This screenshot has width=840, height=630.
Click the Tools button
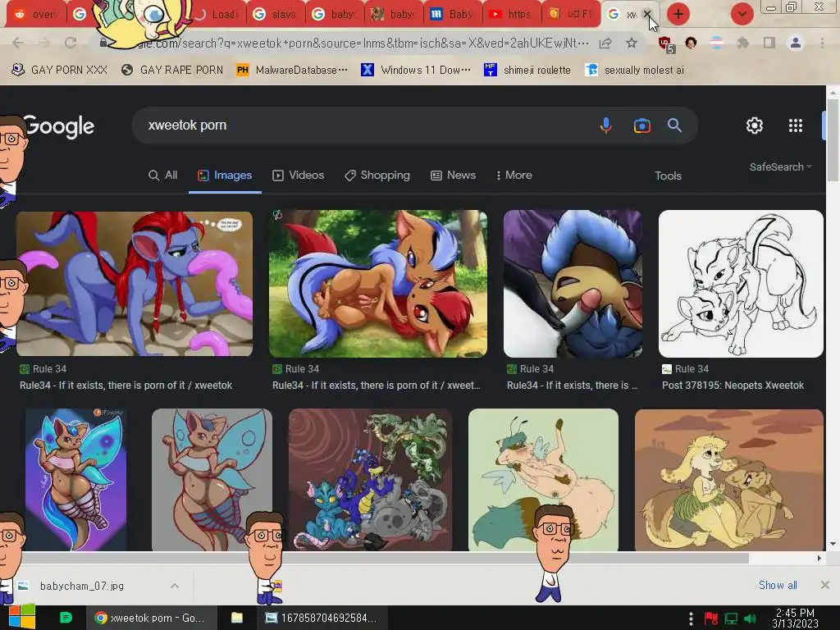point(668,176)
